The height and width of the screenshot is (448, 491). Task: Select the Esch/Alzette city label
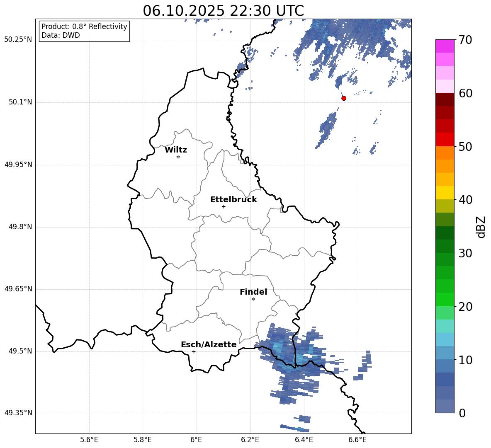[209, 345]
